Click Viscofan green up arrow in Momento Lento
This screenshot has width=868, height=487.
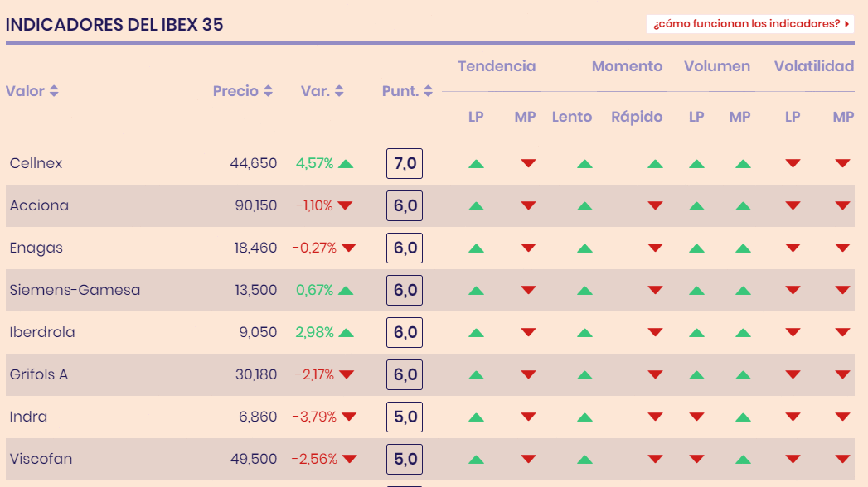click(584, 459)
